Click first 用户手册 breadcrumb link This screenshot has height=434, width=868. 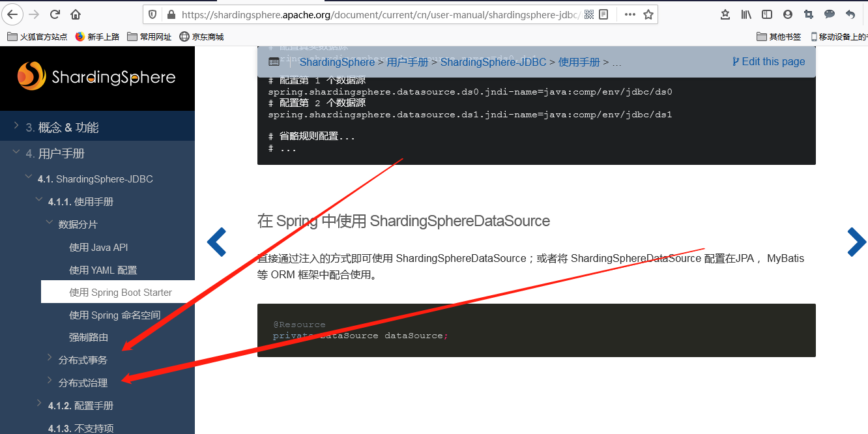407,62
